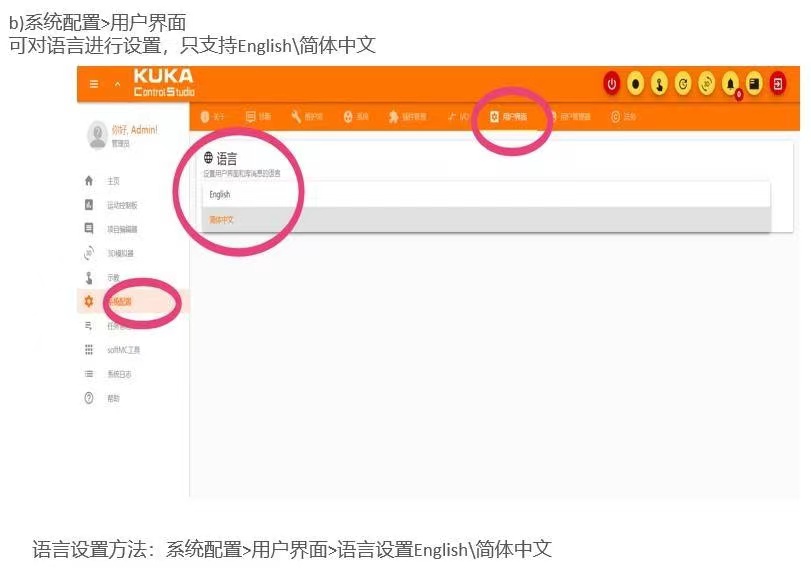Open the wrench maintenance tab
Image resolution: width=811 pixels, height=568 pixels.
[x=307, y=116]
